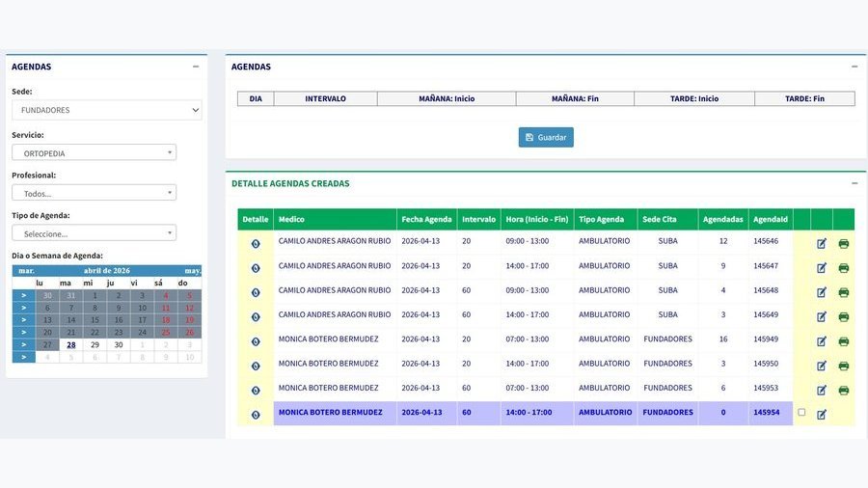The width and height of the screenshot is (868, 488).
Task: Edit agenda 145646 with pencil icon
Action: pyautogui.click(x=822, y=243)
